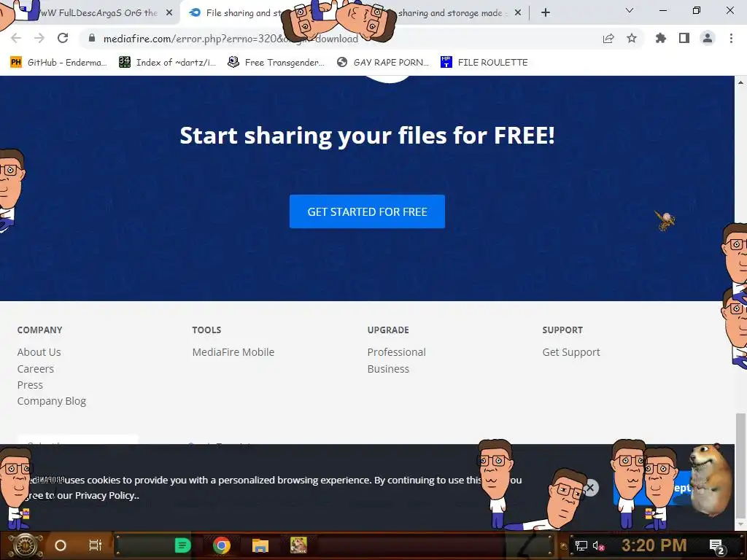The height and width of the screenshot is (560, 747).
Task: Open the hamster box app on taskbar
Action: 298,545
